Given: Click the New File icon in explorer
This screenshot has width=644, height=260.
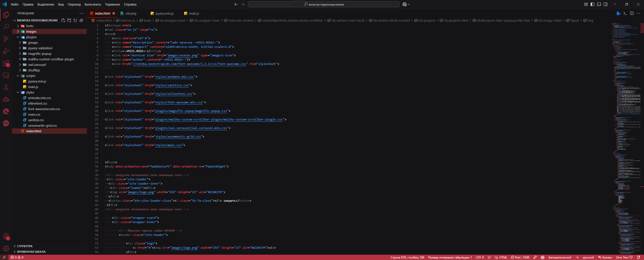Looking at the screenshot, I should (x=63, y=20).
